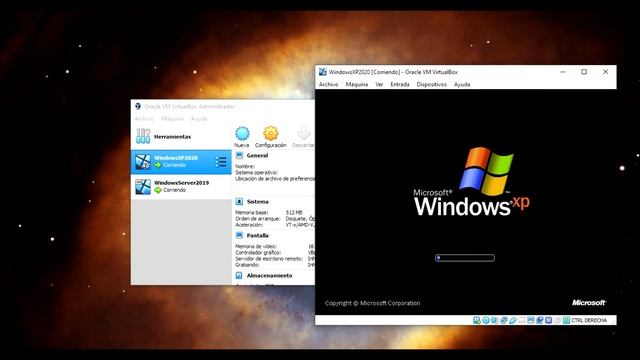
Task: Click the shared folders icon in VM status bar
Action: [522, 320]
